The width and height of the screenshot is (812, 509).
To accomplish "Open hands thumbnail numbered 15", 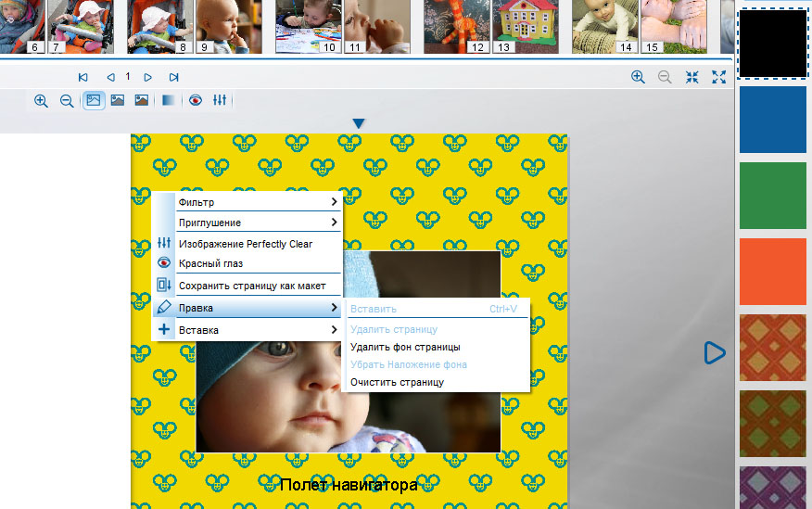I will [674, 26].
